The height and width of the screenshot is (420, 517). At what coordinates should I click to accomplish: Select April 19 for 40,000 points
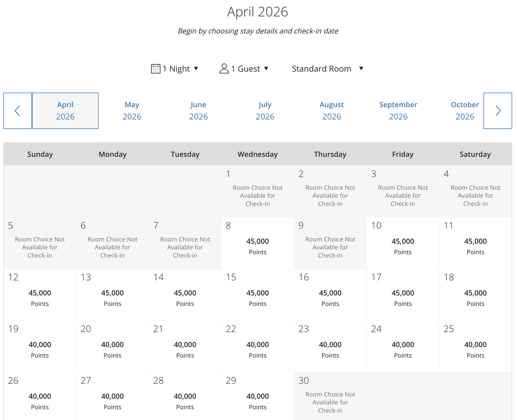coord(40,346)
